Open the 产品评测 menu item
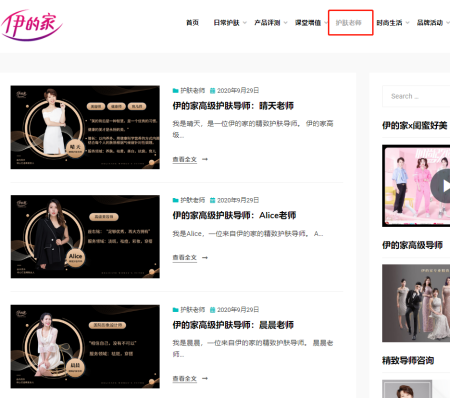The width and height of the screenshot is (450, 398). tap(267, 23)
